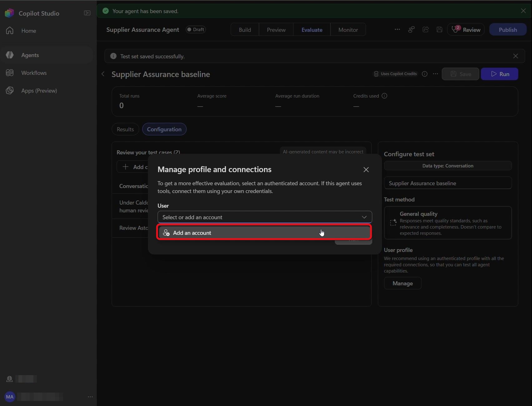
Task: Open the Workflows icon in sidebar
Action: 10,73
